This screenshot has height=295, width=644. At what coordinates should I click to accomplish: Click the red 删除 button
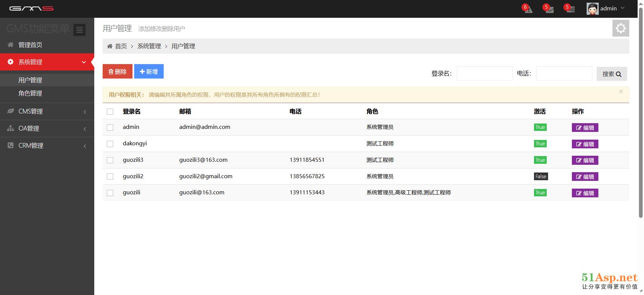pyautogui.click(x=117, y=71)
